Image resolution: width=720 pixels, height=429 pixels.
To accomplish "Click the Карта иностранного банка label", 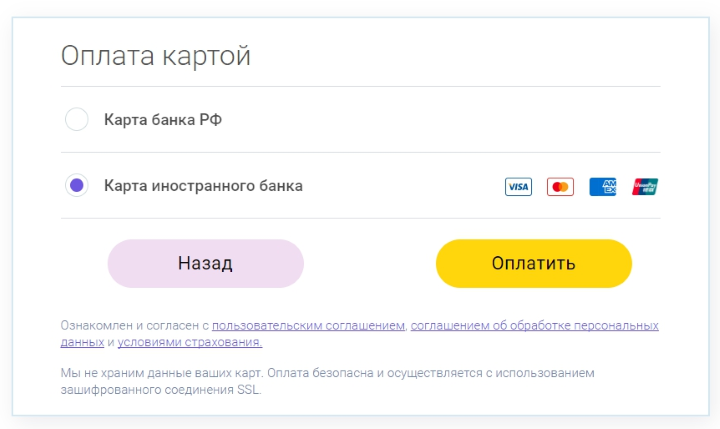I will point(203,186).
